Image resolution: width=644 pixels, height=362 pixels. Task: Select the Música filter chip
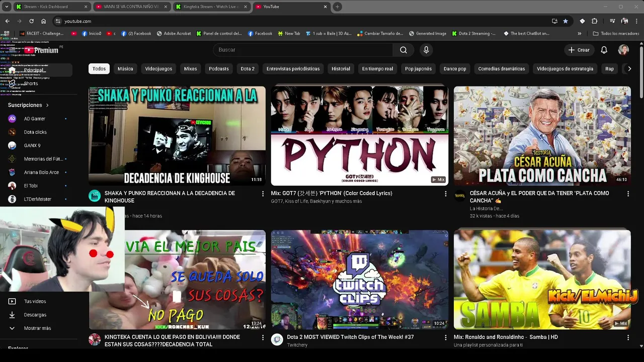(x=125, y=69)
